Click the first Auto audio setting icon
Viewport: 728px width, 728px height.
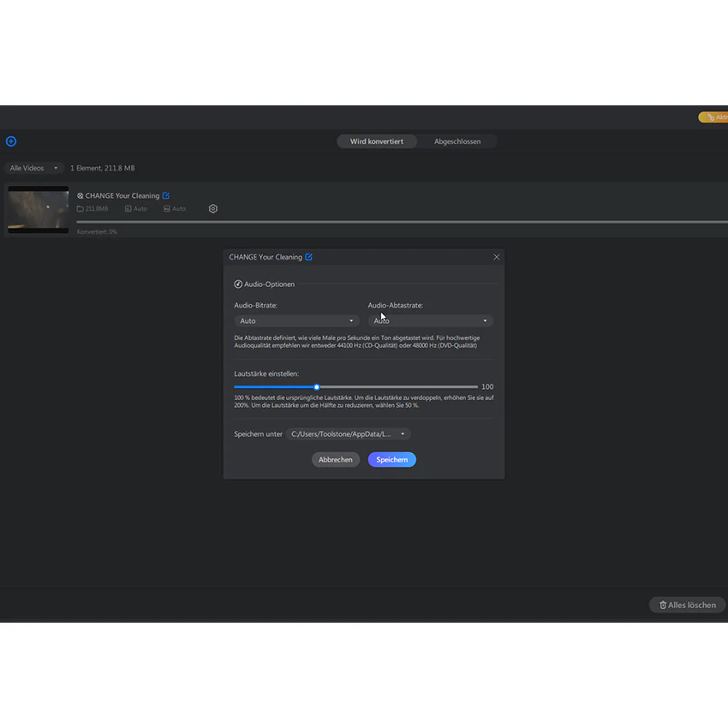click(128, 209)
